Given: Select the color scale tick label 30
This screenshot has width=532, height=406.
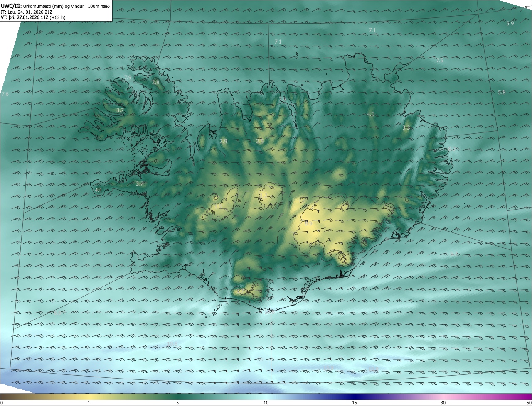Looking at the screenshot, I should point(443,403).
